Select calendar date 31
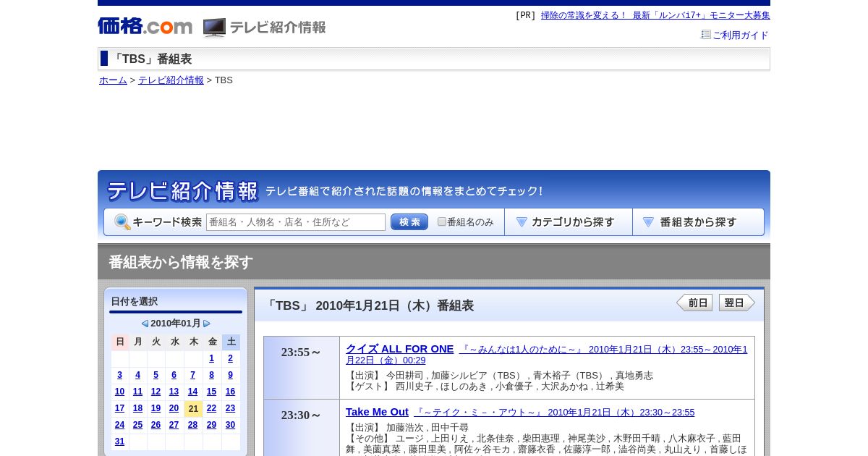 tap(119, 442)
